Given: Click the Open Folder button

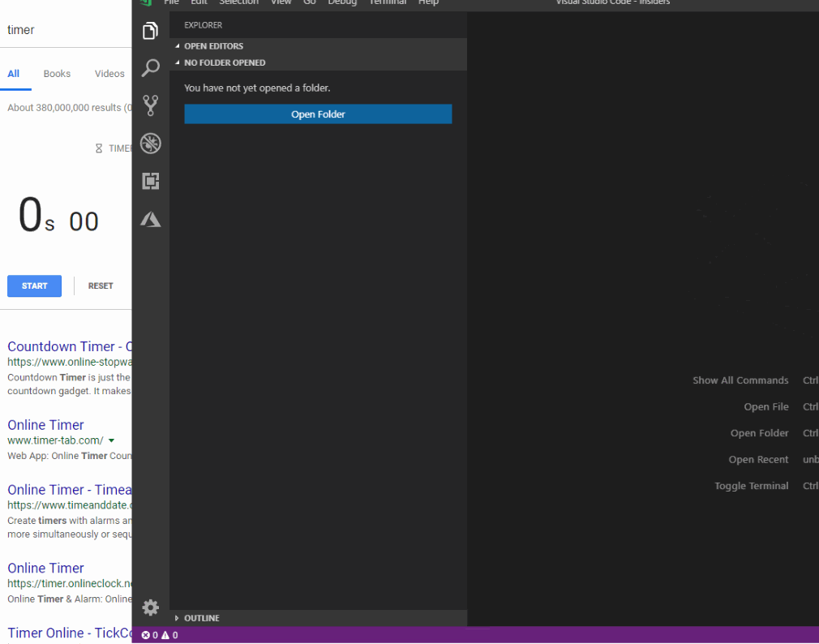Looking at the screenshot, I should [318, 114].
